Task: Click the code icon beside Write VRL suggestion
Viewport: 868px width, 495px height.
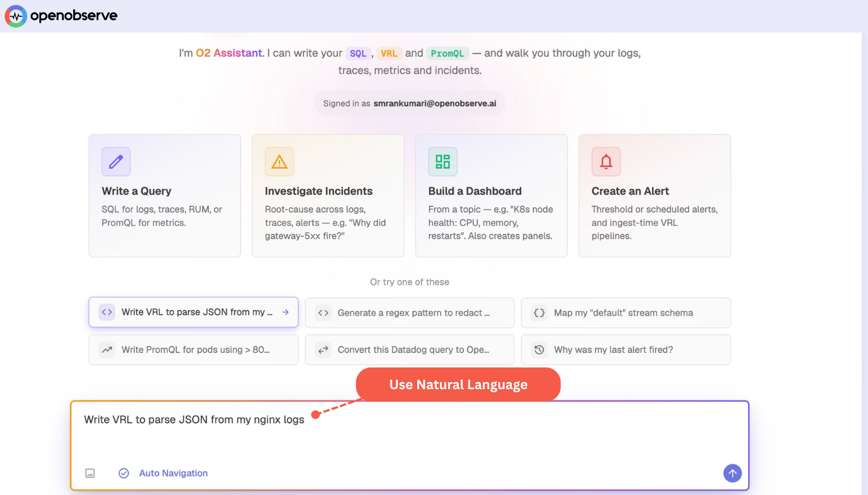Action: click(107, 312)
